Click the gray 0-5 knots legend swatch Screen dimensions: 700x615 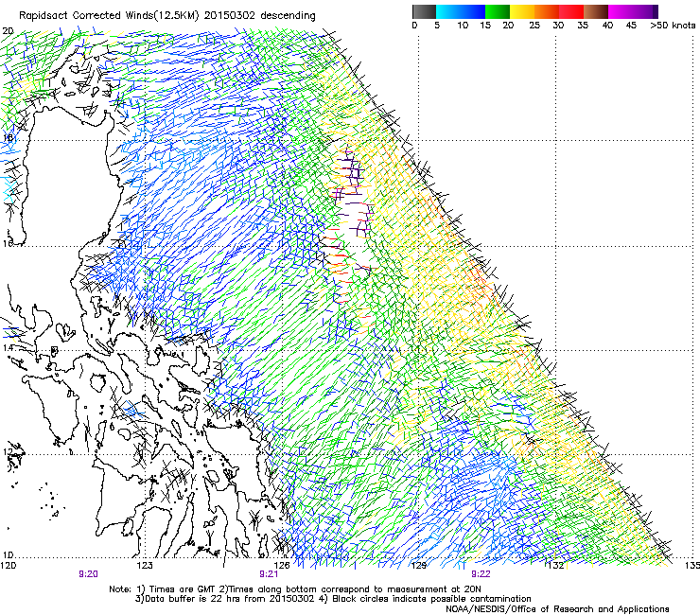tap(424, 11)
